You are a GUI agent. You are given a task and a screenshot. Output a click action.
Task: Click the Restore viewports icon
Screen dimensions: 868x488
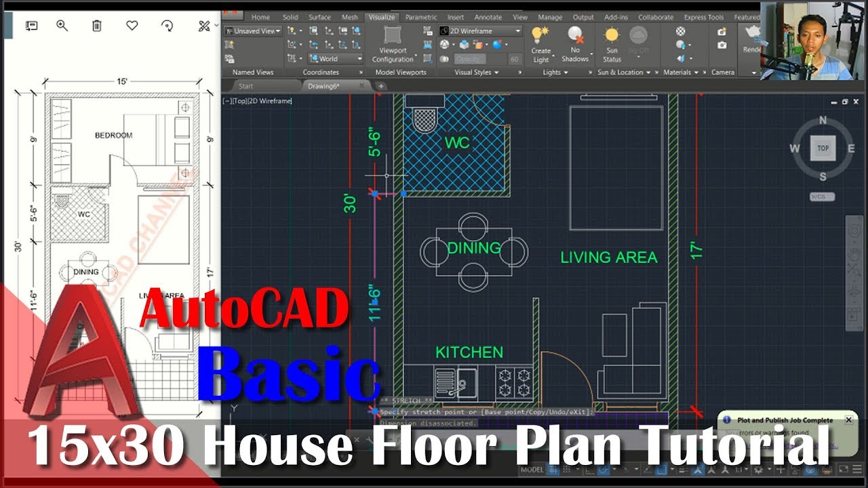428,59
